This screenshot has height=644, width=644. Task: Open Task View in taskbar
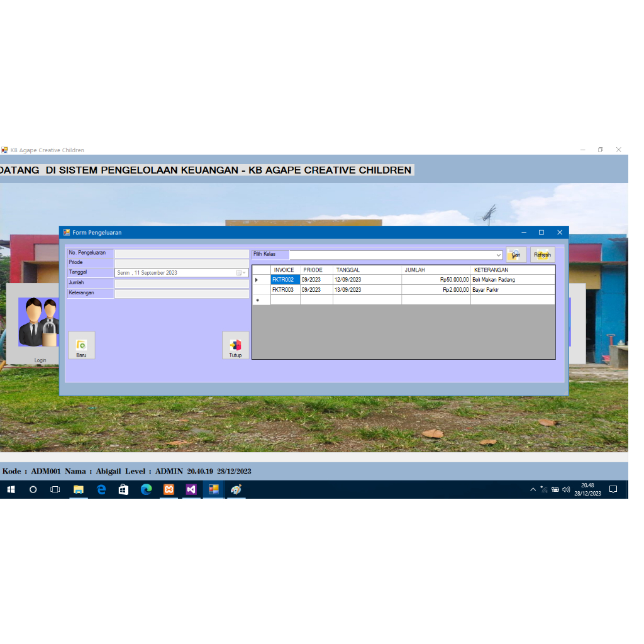coord(55,489)
